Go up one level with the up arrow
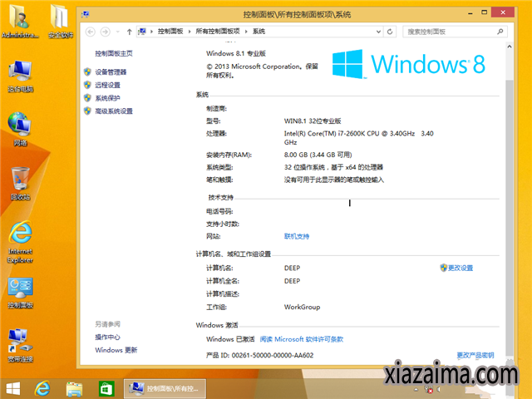532x399 pixels. coord(129,32)
